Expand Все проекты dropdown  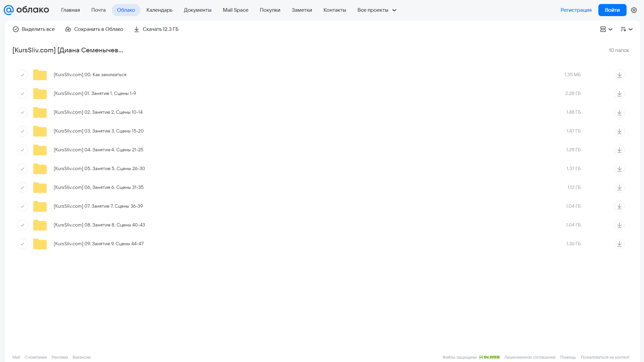coord(377,10)
